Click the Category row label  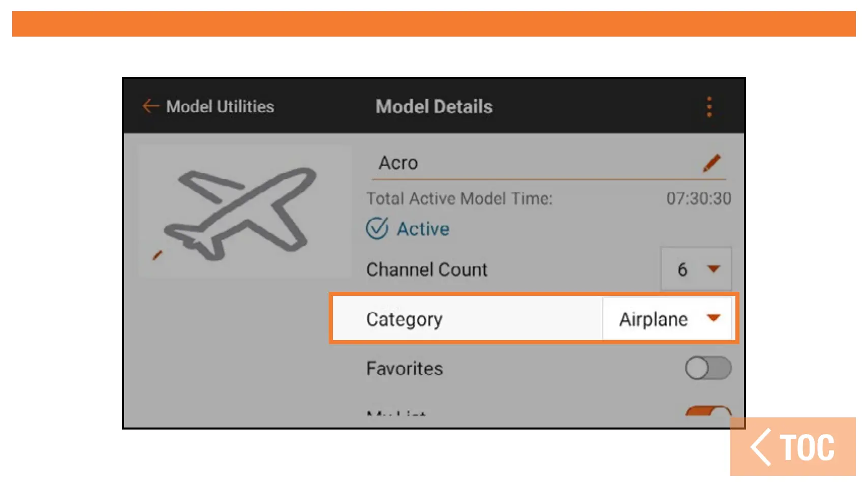tap(405, 319)
